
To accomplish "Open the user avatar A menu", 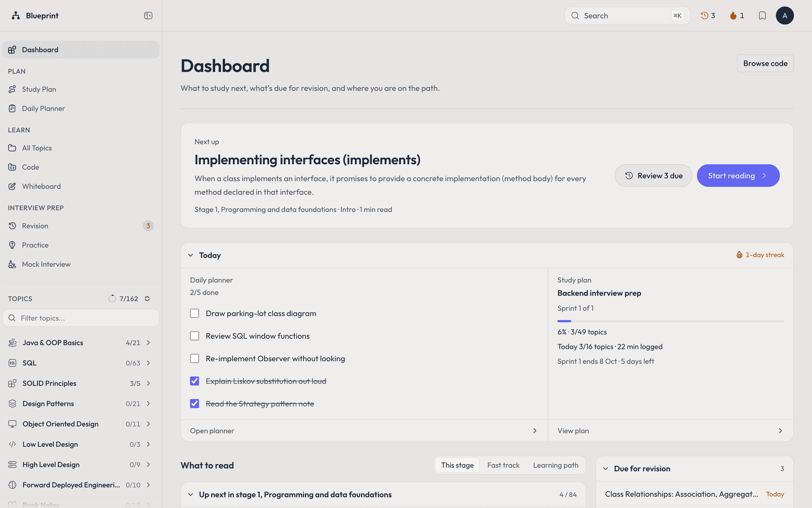I will pyautogui.click(x=785, y=16).
